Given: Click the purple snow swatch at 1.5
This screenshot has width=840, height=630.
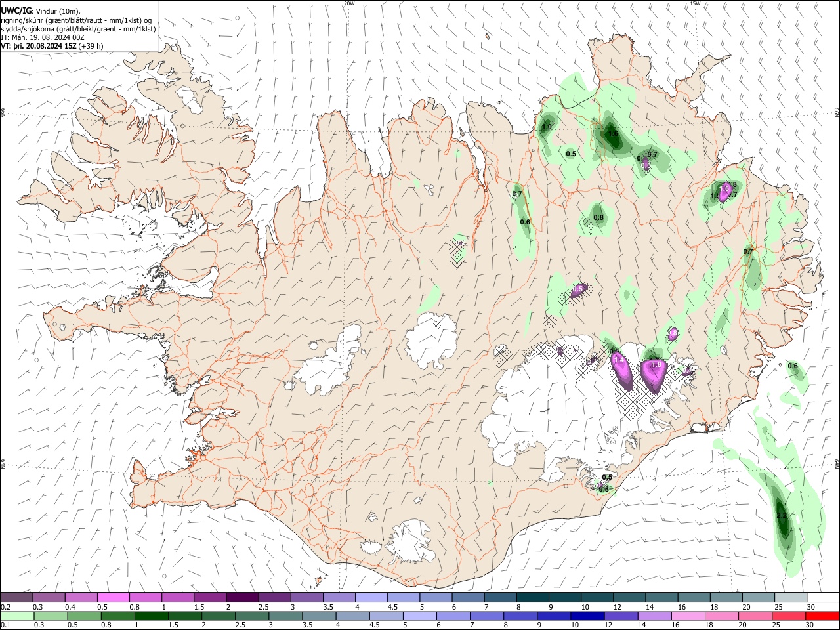Looking at the screenshot, I should (210, 598).
